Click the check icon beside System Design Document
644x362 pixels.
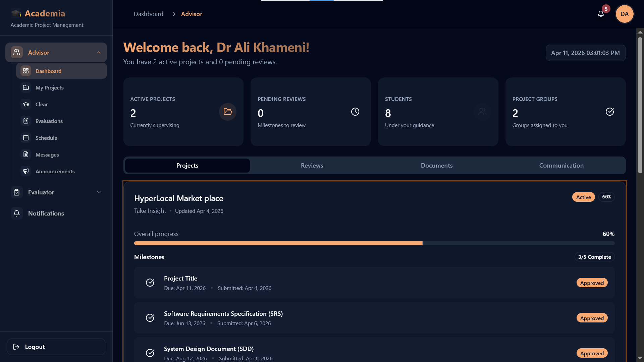click(x=150, y=353)
